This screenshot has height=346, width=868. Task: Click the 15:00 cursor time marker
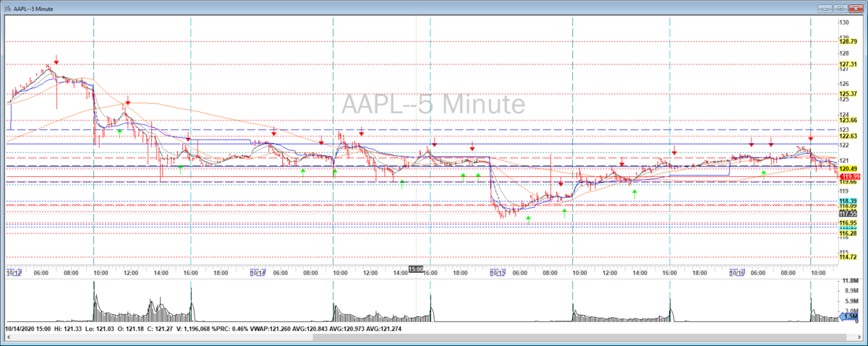pyautogui.click(x=416, y=269)
